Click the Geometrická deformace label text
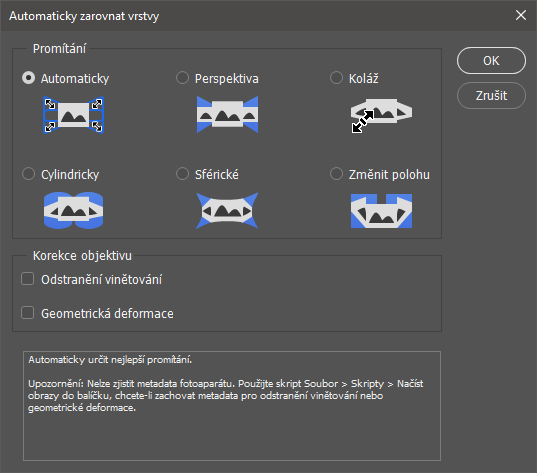The image size is (537, 473). 107,314
